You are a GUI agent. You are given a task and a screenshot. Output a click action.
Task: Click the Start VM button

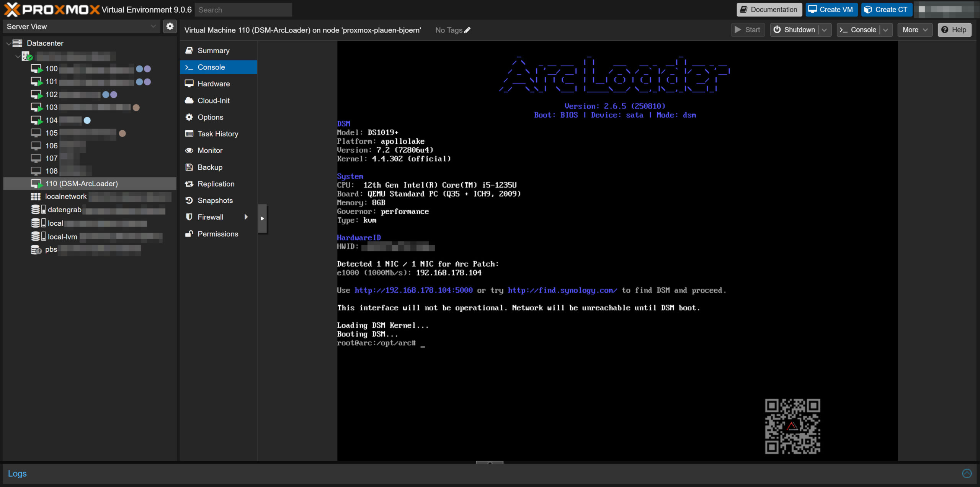coord(748,30)
